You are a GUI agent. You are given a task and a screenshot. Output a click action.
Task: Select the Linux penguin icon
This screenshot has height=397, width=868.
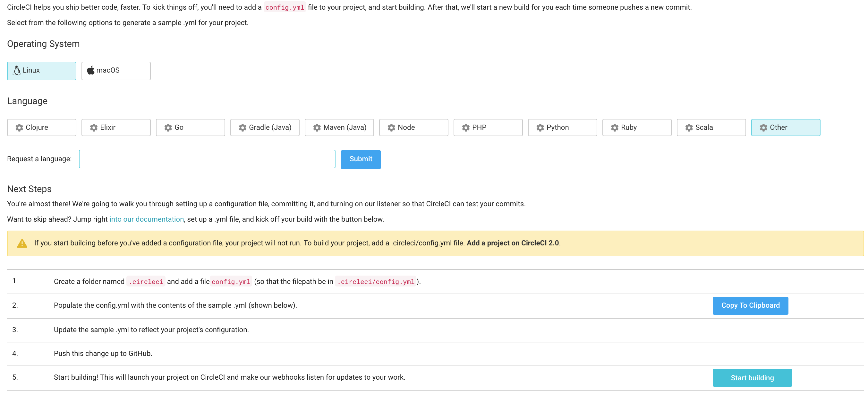click(16, 70)
